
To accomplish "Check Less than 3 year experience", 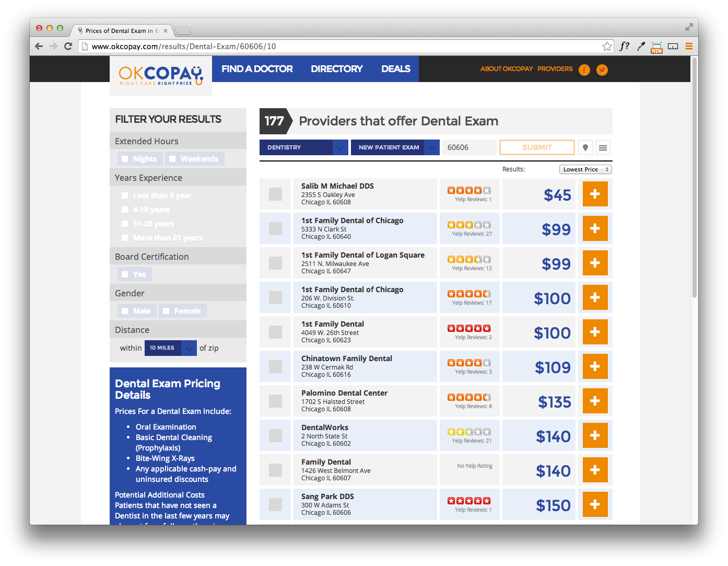I will (x=125, y=195).
